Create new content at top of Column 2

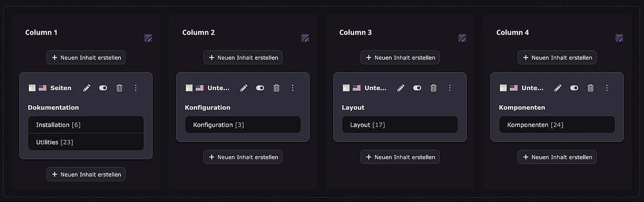tap(243, 58)
